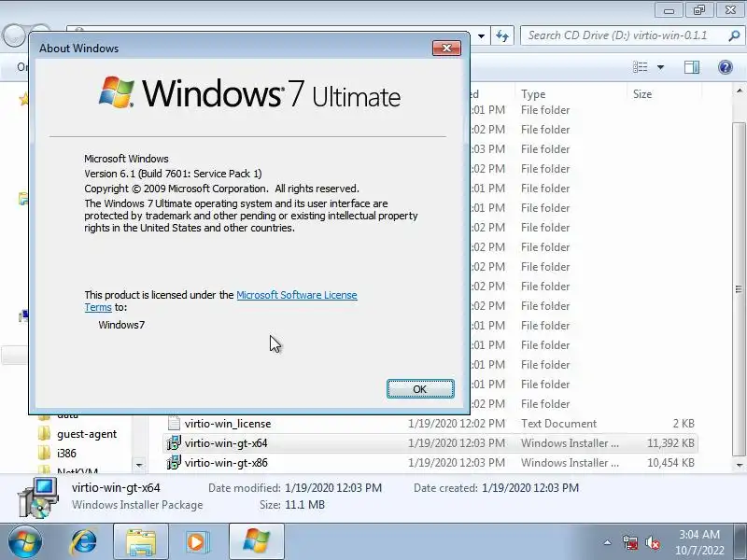Restore down the Explorer window
This screenshot has width=747, height=560.
698,10
